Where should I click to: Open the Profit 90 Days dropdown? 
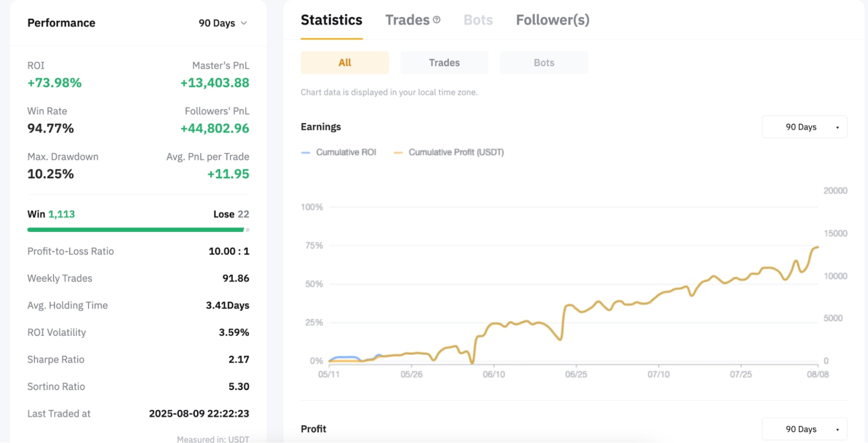804,429
